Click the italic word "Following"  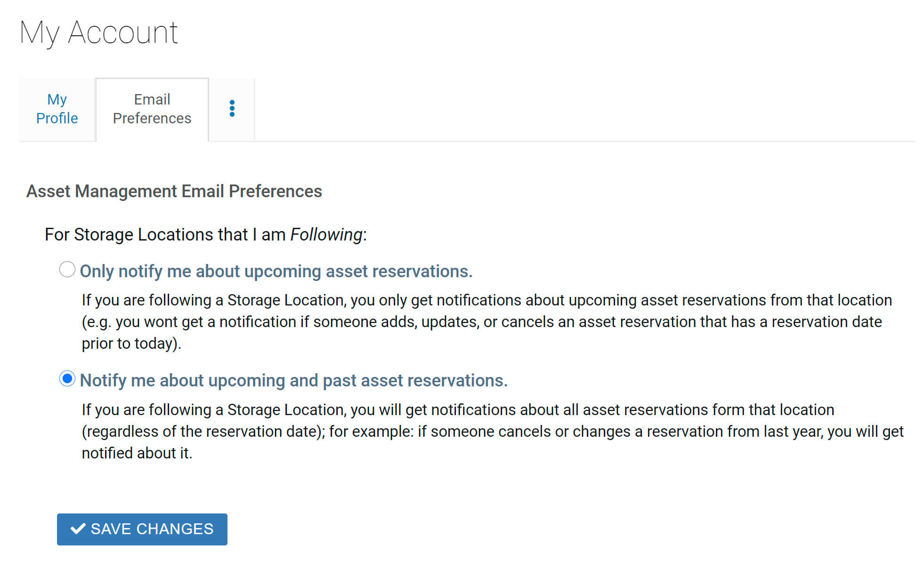325,234
